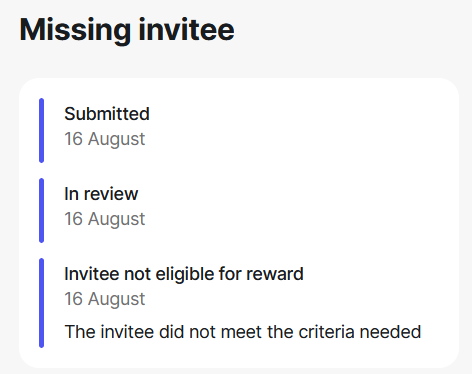Image resolution: width=472 pixels, height=374 pixels.
Task: Select the Submitted status entry
Action: coord(107,114)
